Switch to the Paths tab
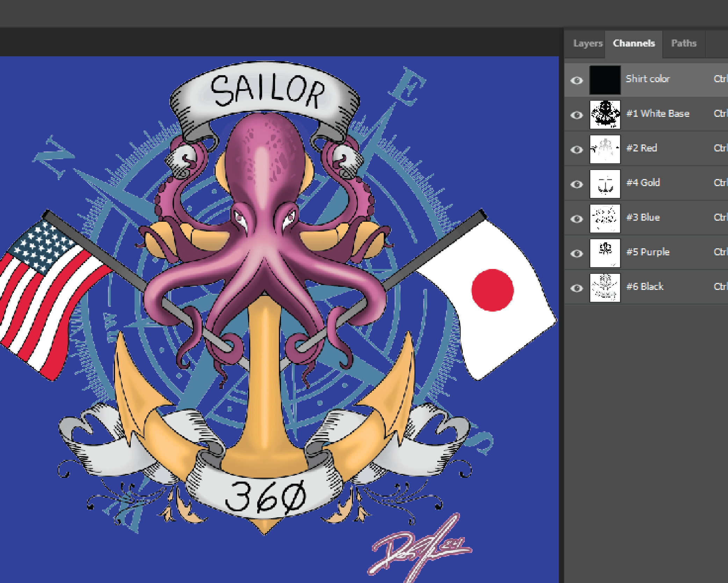This screenshot has height=583, width=728. point(684,43)
